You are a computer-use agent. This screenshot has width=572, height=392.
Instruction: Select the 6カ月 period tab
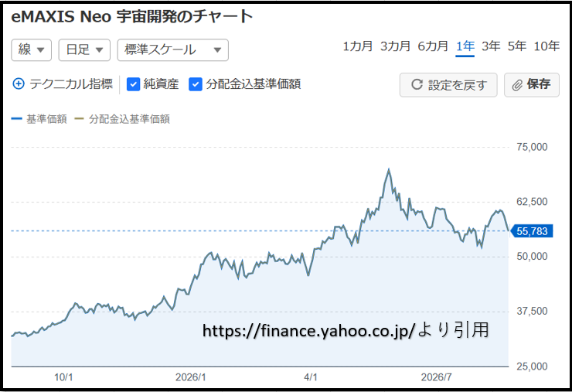(x=433, y=46)
